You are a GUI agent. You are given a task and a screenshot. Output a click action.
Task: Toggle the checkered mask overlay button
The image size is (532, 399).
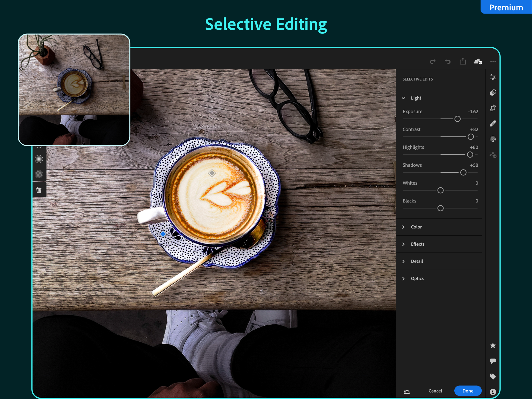point(39,174)
